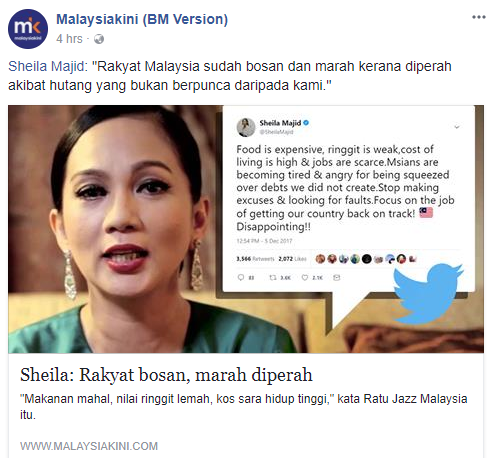Open the Malaysiakini (BM Version) page name

(142, 19)
